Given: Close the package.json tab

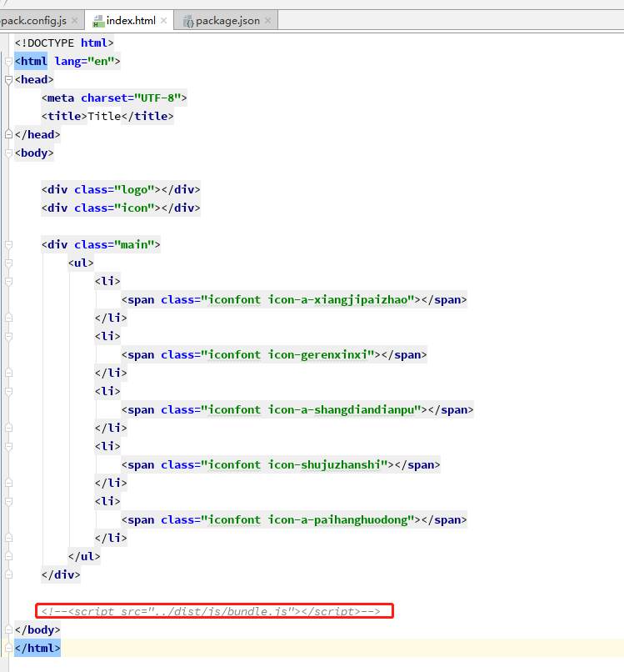Looking at the screenshot, I should [267, 21].
